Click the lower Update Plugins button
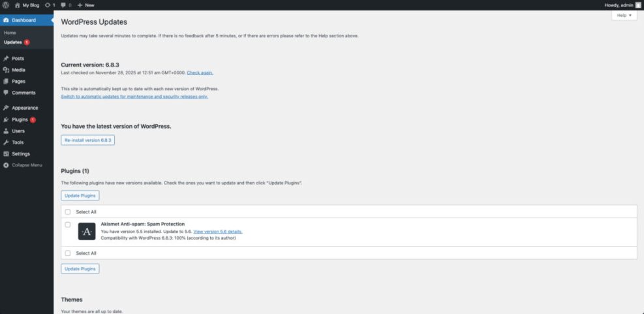Screen dimensions: 644x314 [x=80, y=269]
